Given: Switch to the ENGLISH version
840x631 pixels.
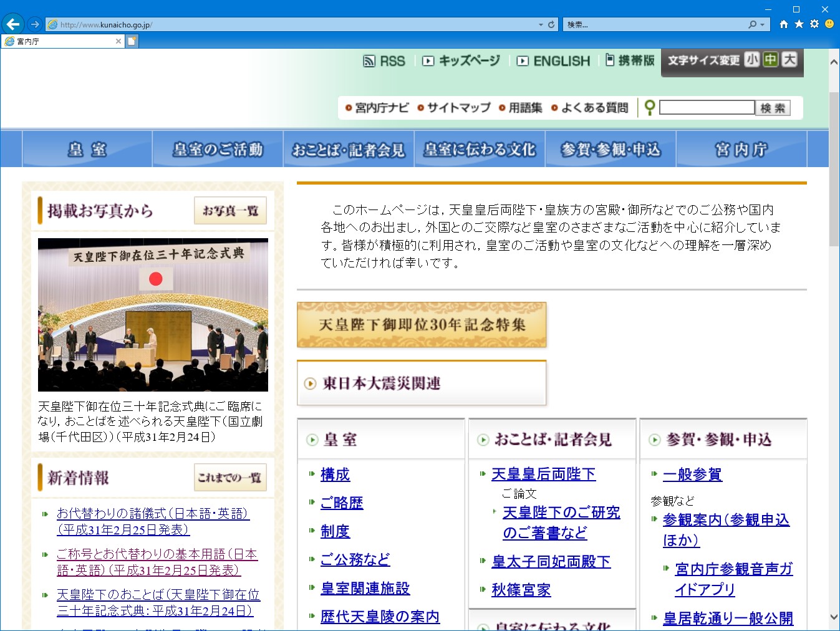Looking at the screenshot, I should click(554, 61).
